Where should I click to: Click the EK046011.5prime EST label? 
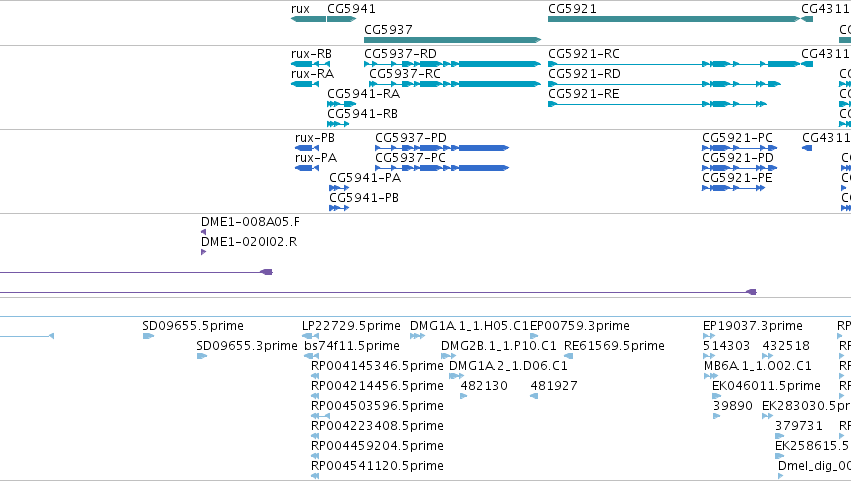coord(766,386)
